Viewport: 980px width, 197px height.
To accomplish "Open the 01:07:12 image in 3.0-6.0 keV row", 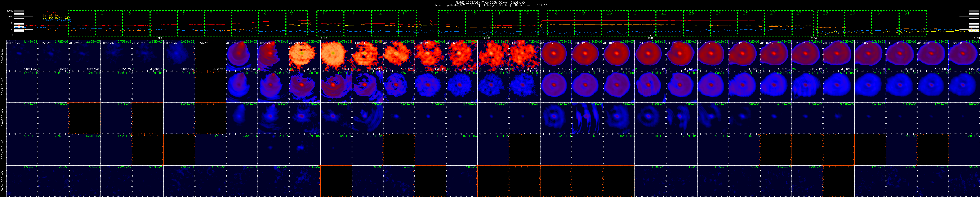I will (x=524, y=55).
